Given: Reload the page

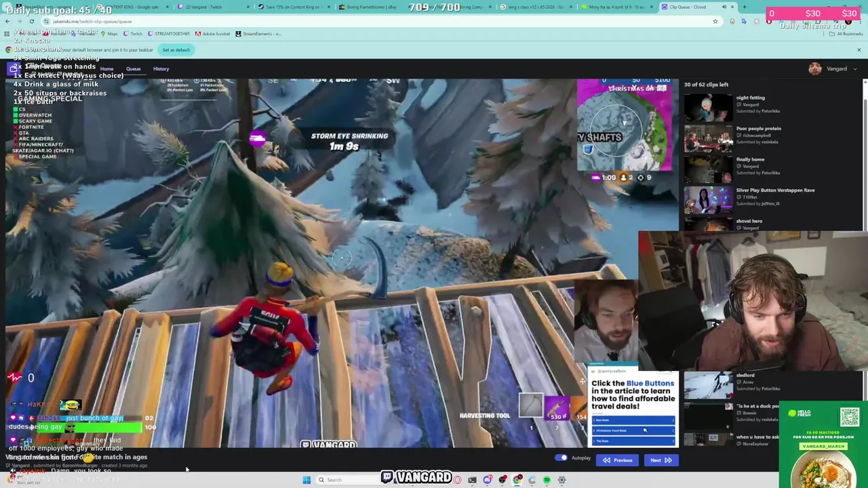Looking at the screenshot, I should [x=31, y=21].
